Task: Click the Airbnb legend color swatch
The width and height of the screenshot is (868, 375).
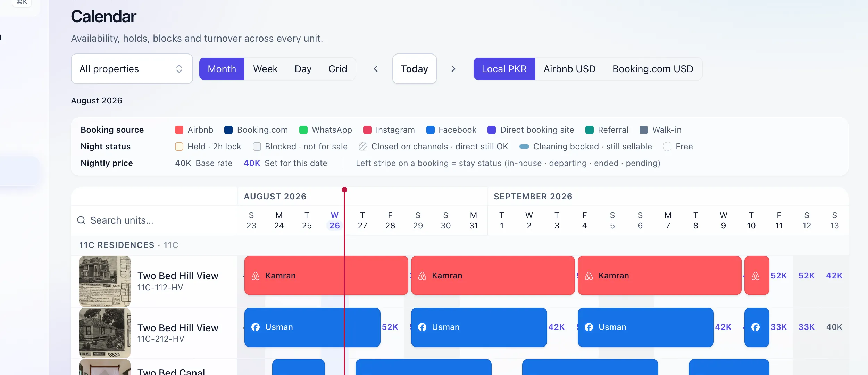Action: tap(179, 130)
